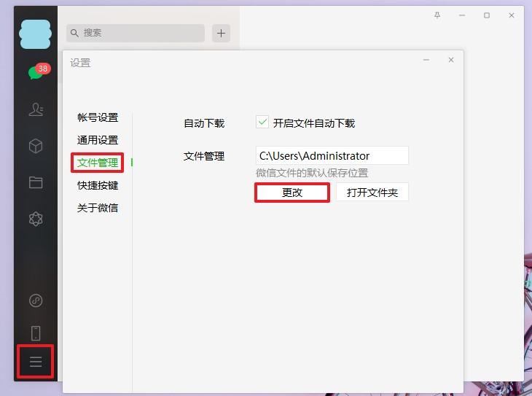The height and width of the screenshot is (396, 532).
Task: Select 快捷按键 tab
Action: (x=98, y=185)
